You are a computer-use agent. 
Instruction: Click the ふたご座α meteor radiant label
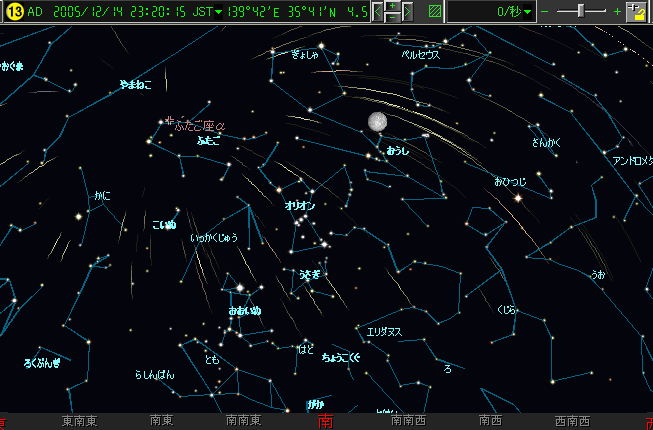[200, 126]
